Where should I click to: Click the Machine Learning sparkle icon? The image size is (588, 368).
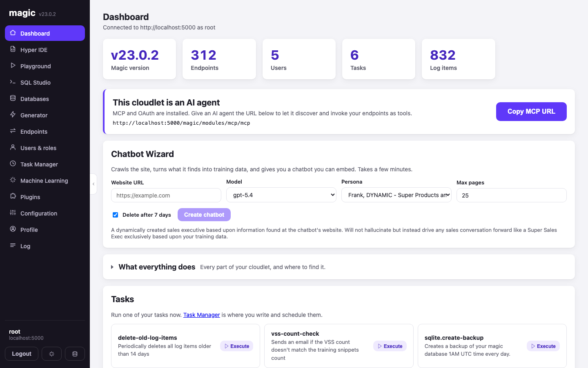coord(13,180)
